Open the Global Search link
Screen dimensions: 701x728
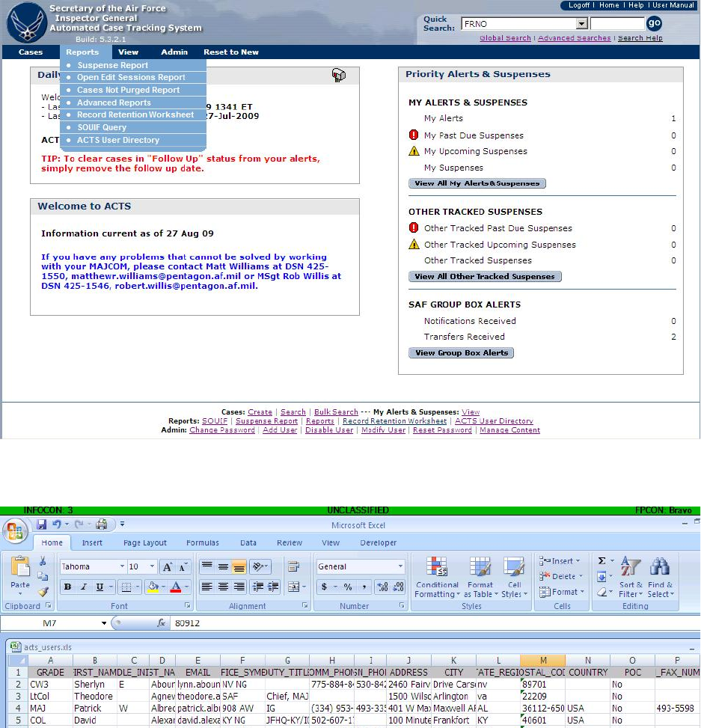pos(505,38)
